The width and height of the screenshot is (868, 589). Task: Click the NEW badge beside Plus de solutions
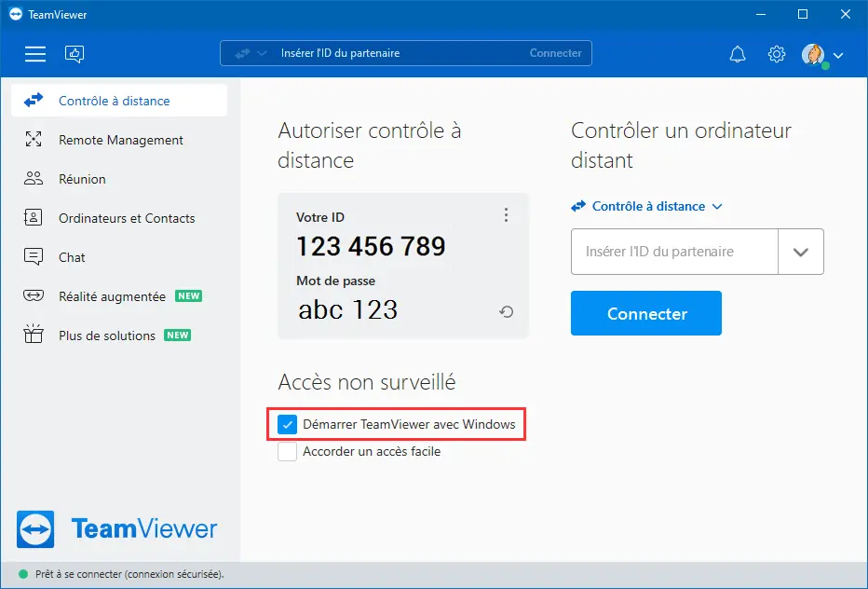(x=178, y=336)
